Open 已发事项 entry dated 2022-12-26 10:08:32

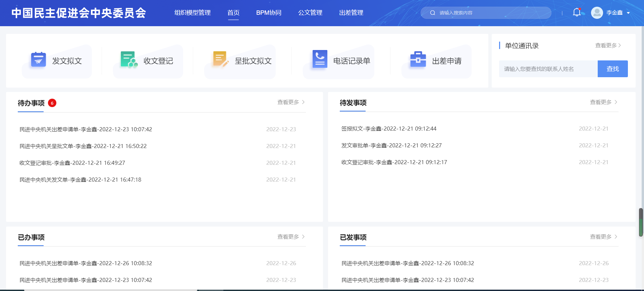408,263
